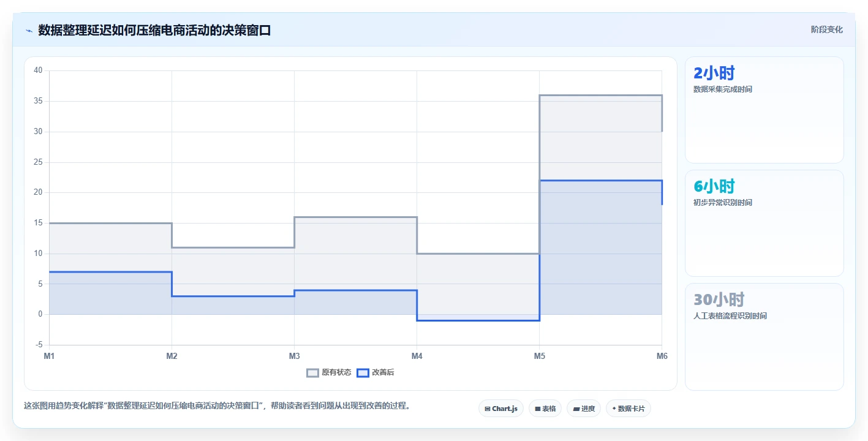Toggle the 改善后 legend series

point(376,372)
